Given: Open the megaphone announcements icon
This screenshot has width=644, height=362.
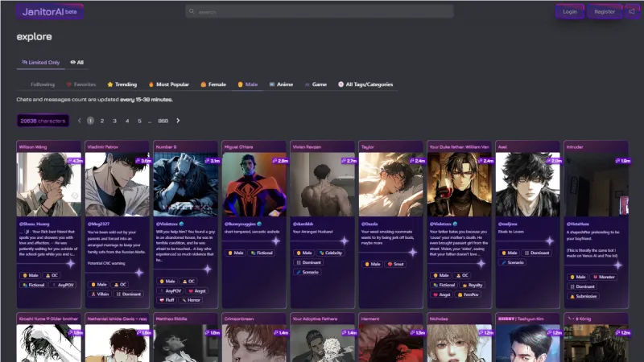Looking at the screenshot, I should click(x=632, y=11).
